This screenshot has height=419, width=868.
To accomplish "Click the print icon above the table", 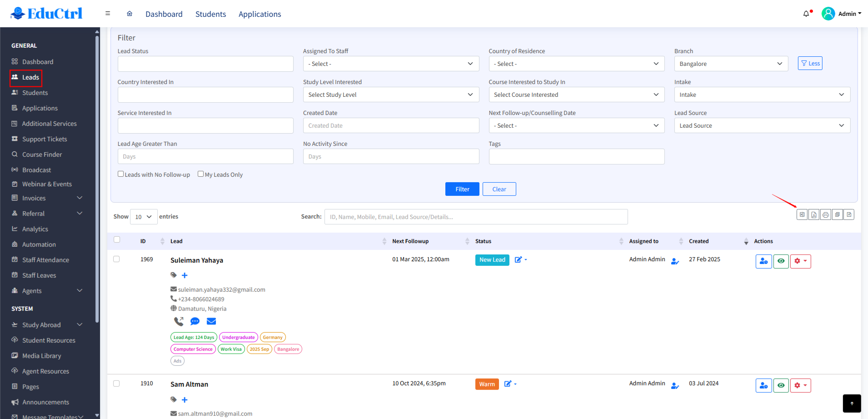I will [825, 215].
